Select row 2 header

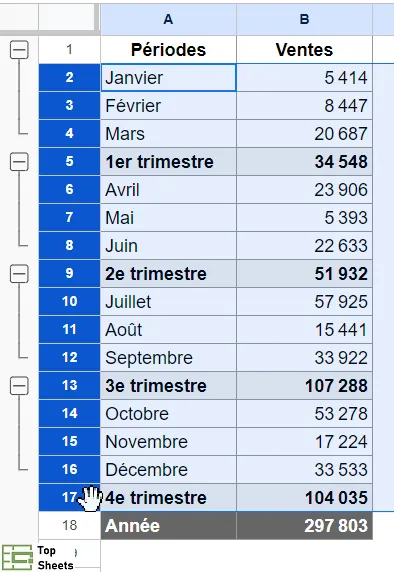coord(69,78)
